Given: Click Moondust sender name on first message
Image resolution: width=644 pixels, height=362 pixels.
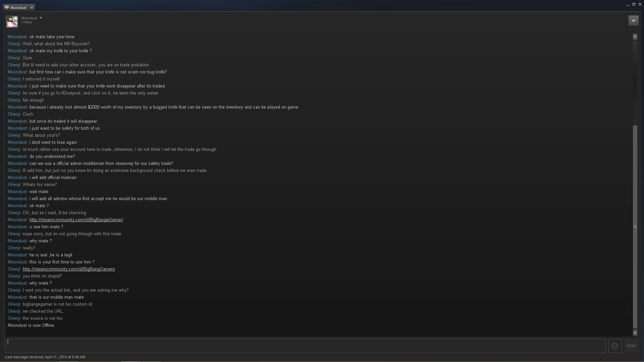Looking at the screenshot, I should 17,37.
